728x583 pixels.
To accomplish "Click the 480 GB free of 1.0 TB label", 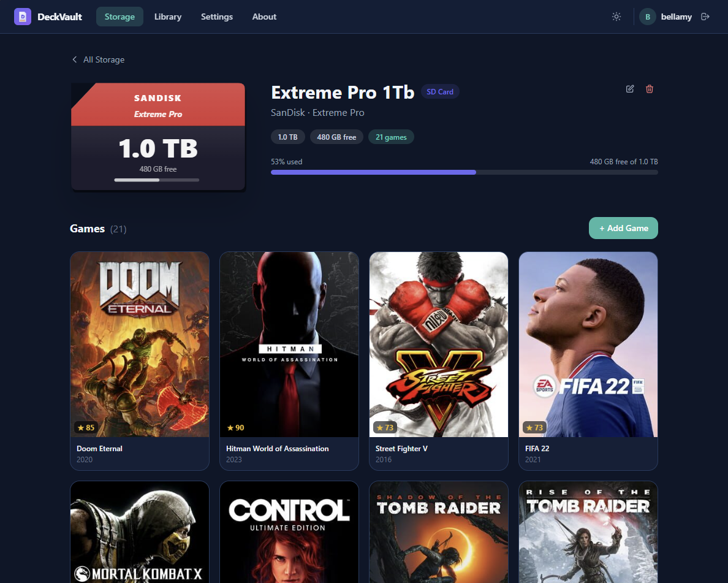I will tap(624, 162).
